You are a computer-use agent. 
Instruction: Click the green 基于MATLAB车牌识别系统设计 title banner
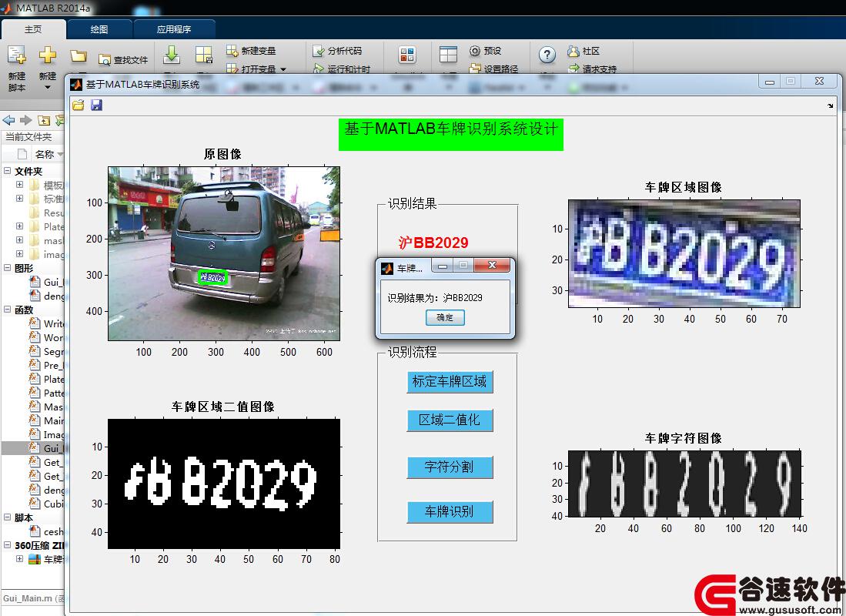451,135
